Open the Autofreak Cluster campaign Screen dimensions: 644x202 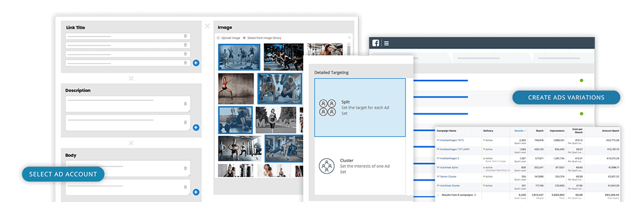tap(448, 186)
